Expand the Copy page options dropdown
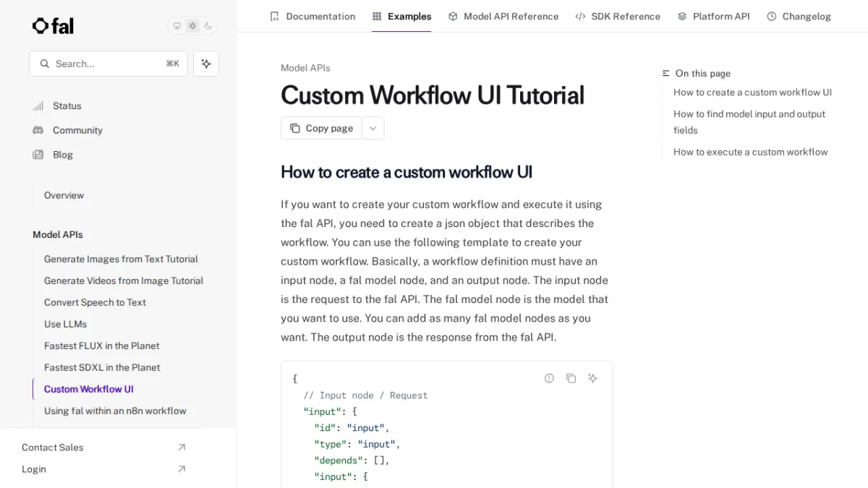Viewport: 868px width, 488px height. coord(373,128)
